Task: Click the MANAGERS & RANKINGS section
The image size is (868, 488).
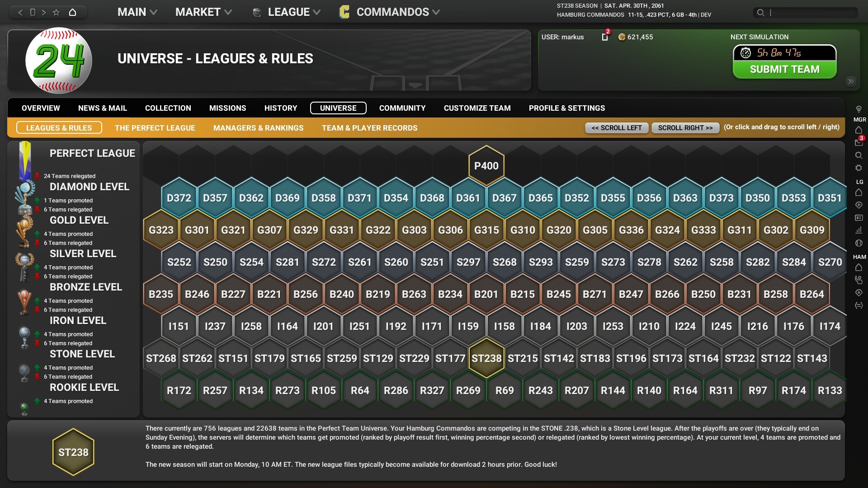Action: coord(259,127)
